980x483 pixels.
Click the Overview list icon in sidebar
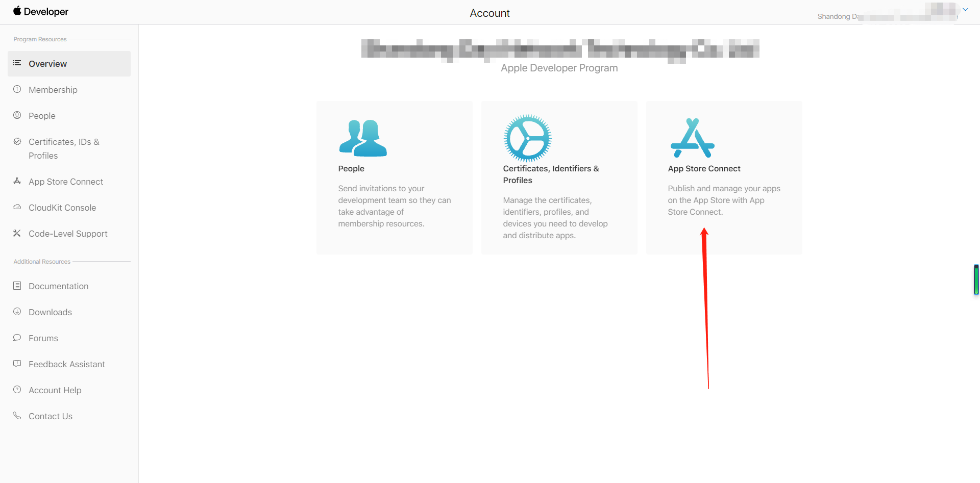coord(17,63)
